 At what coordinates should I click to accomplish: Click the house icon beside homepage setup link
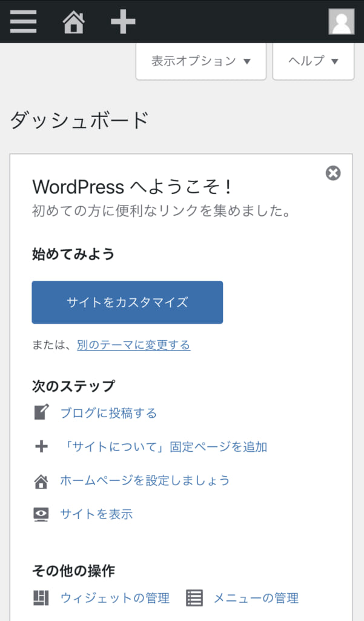point(41,481)
